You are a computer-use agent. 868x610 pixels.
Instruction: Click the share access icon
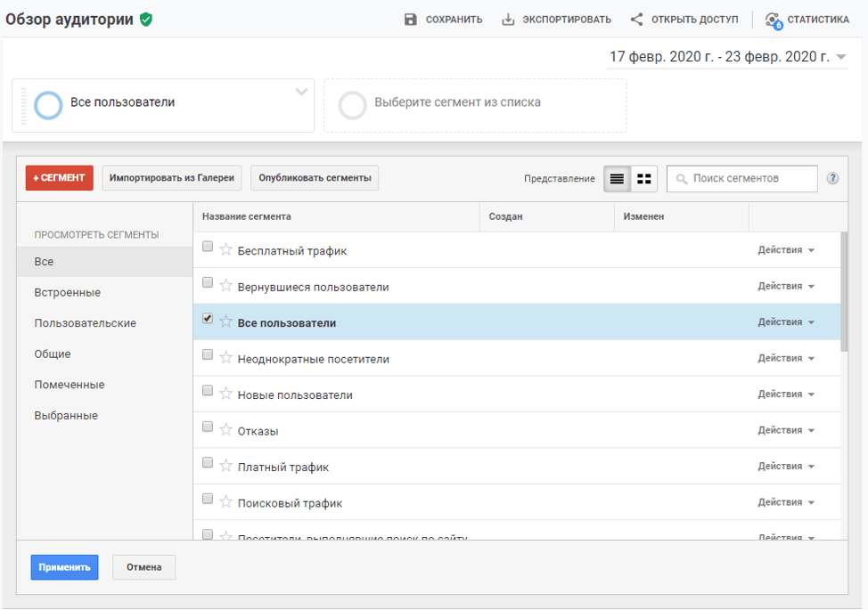pos(636,20)
